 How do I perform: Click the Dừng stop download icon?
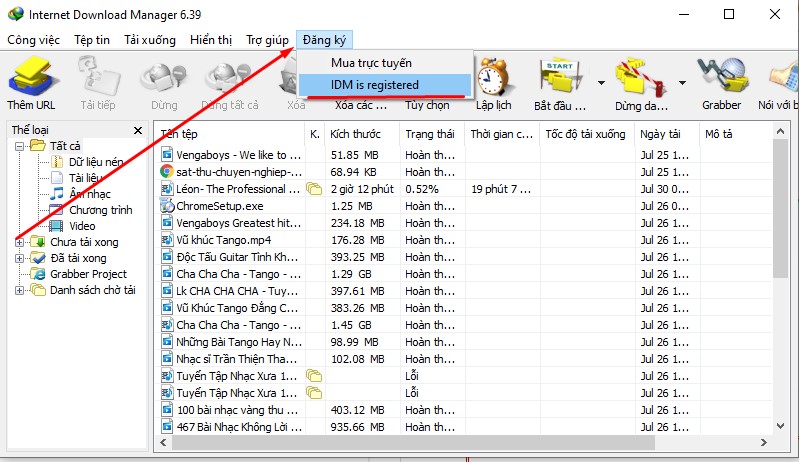pyautogui.click(x=164, y=79)
